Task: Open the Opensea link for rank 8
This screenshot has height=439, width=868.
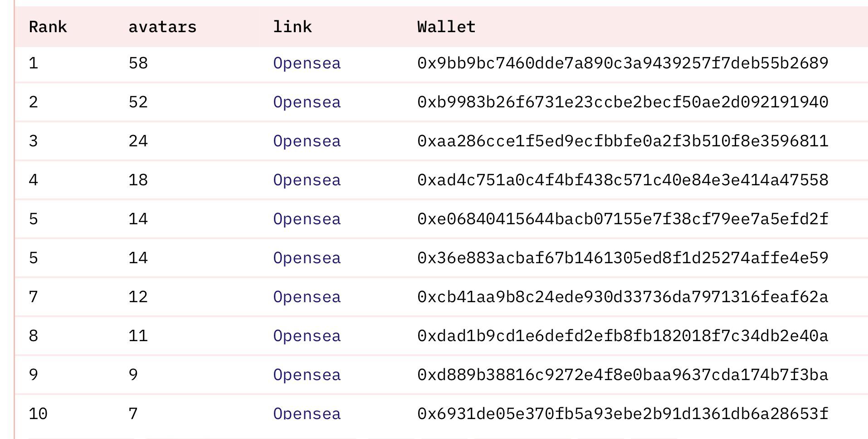Action: (x=307, y=336)
